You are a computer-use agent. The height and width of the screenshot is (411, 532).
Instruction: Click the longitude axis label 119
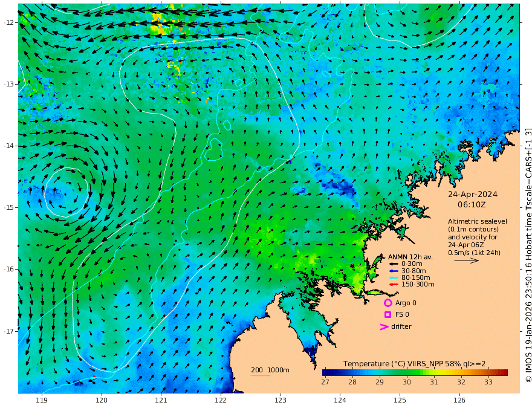[42, 400]
